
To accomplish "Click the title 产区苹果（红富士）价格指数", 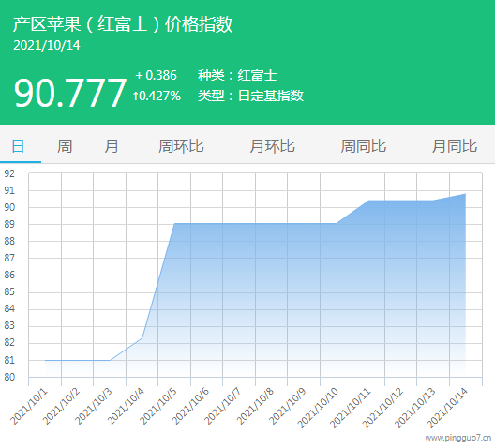I will [x=123, y=24].
